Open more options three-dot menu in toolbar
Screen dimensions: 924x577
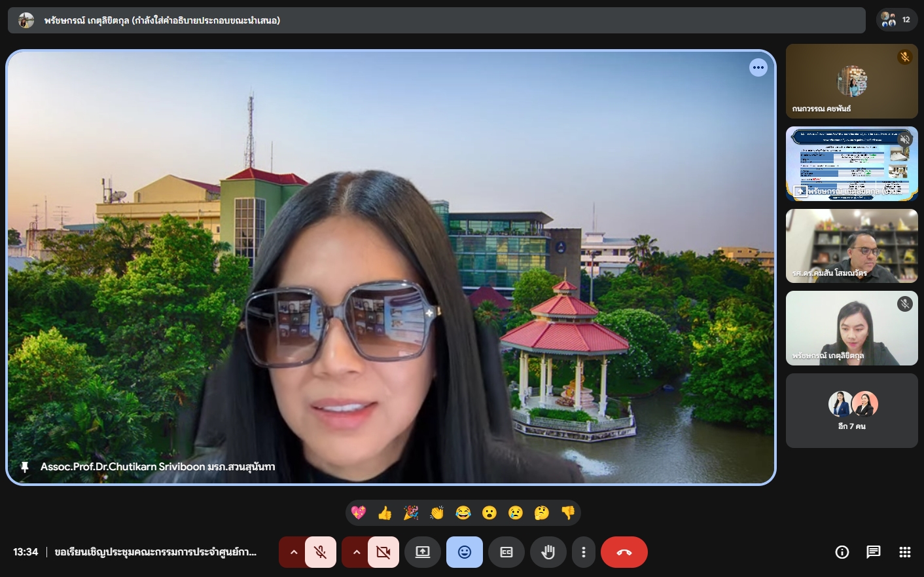[x=584, y=552]
